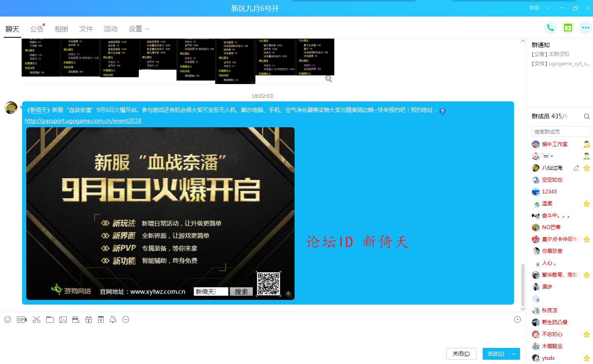Click the owner badge beside 蜗牛工作室
593x364 pixels.
[587, 144]
